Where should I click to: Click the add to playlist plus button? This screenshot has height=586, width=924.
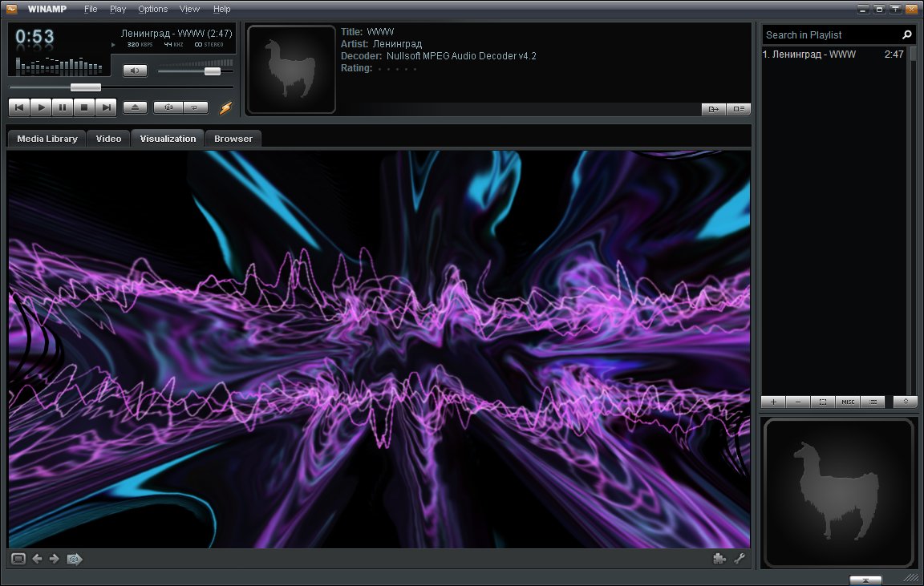pyautogui.click(x=773, y=402)
